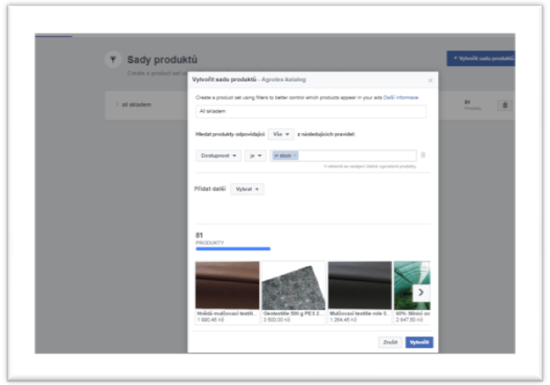Click the filter funnel icon beside Sady produktů
Image resolution: width=550 pixels, height=385 pixels.
tap(113, 60)
